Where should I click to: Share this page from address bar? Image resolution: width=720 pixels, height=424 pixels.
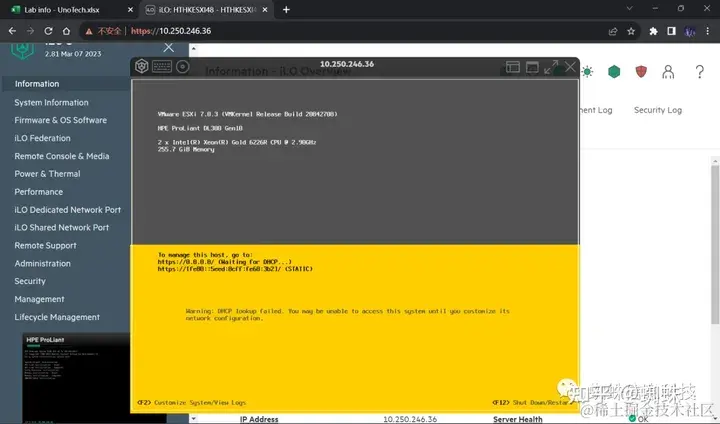613,31
